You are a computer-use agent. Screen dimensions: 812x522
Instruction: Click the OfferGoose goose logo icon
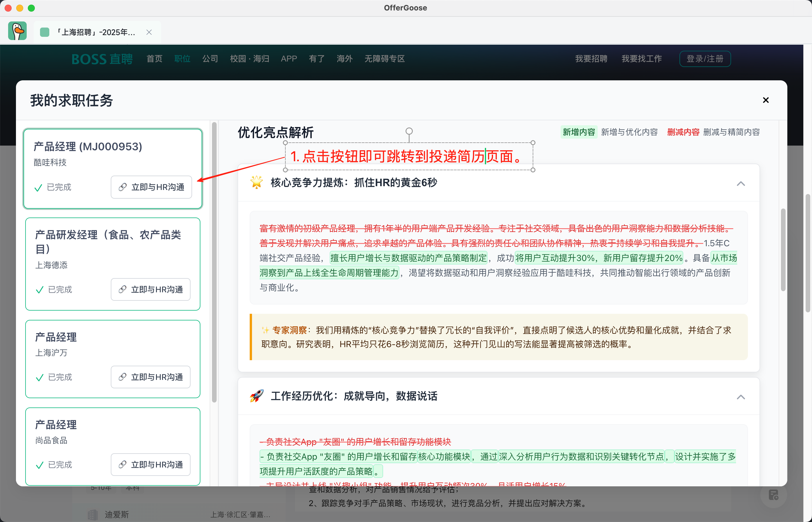(17, 31)
